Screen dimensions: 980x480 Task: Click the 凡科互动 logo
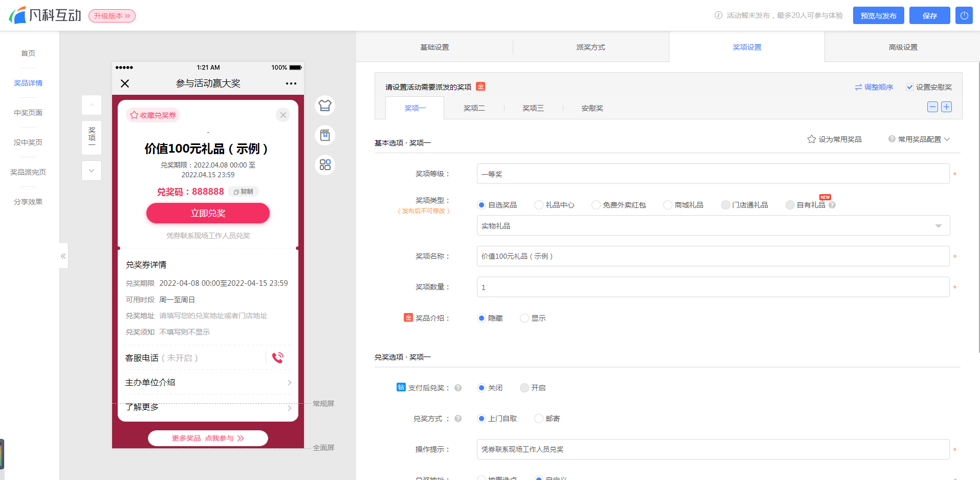[x=45, y=15]
